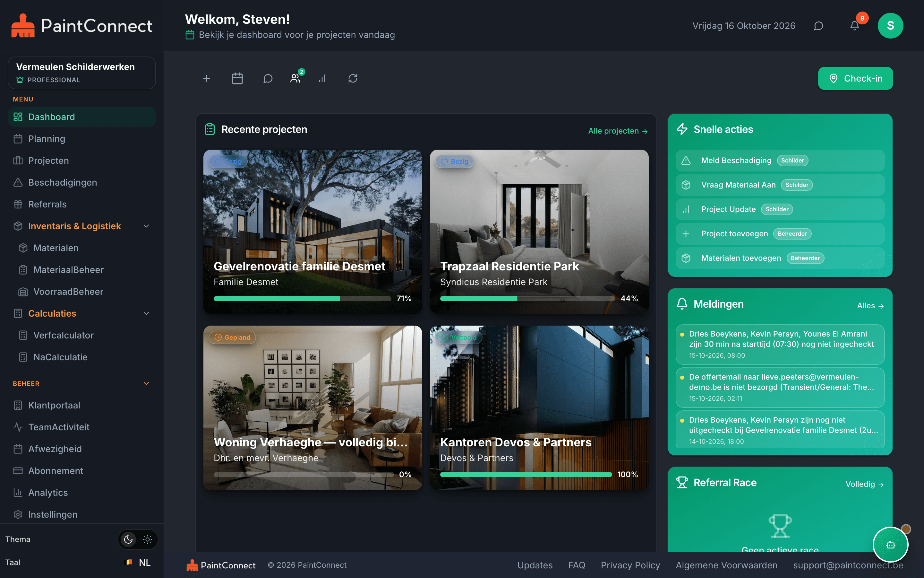Image resolution: width=924 pixels, height=578 pixels.
Task: Click the gear icon beside Instellingen
Action: [18, 514]
